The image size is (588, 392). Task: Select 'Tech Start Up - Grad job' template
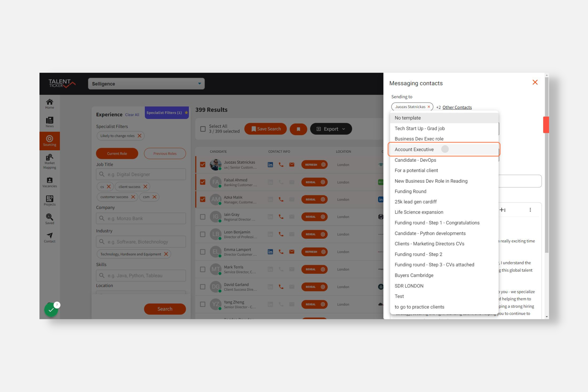444,128
